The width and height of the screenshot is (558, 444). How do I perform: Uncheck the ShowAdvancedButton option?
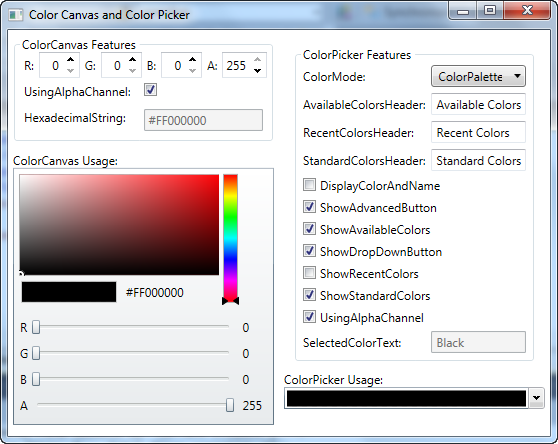point(309,207)
